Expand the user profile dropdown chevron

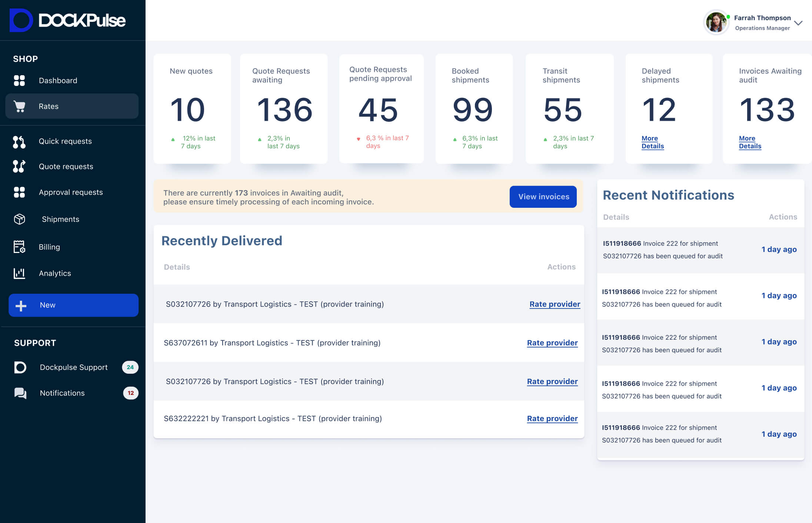coord(798,23)
